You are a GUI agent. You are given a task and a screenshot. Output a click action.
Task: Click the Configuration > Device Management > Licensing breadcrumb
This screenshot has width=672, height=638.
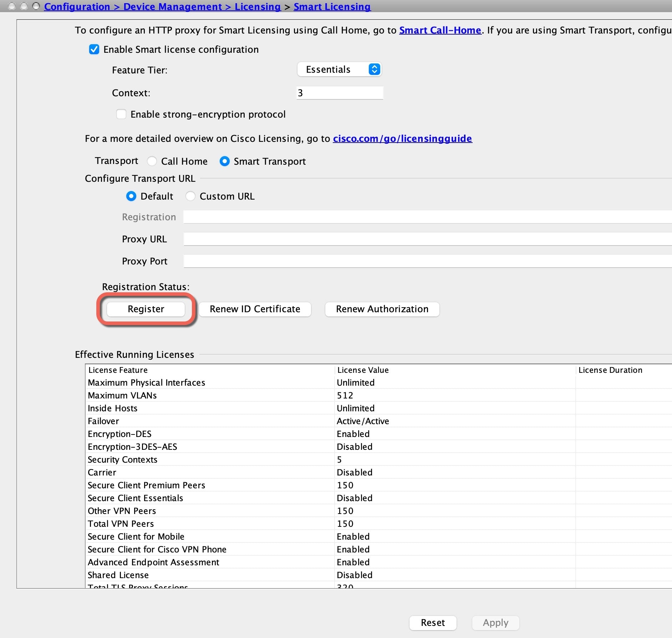tap(162, 6)
